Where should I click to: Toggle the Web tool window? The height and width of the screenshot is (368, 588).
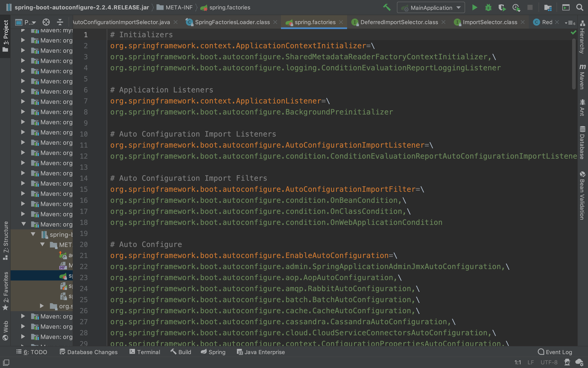coord(5,330)
